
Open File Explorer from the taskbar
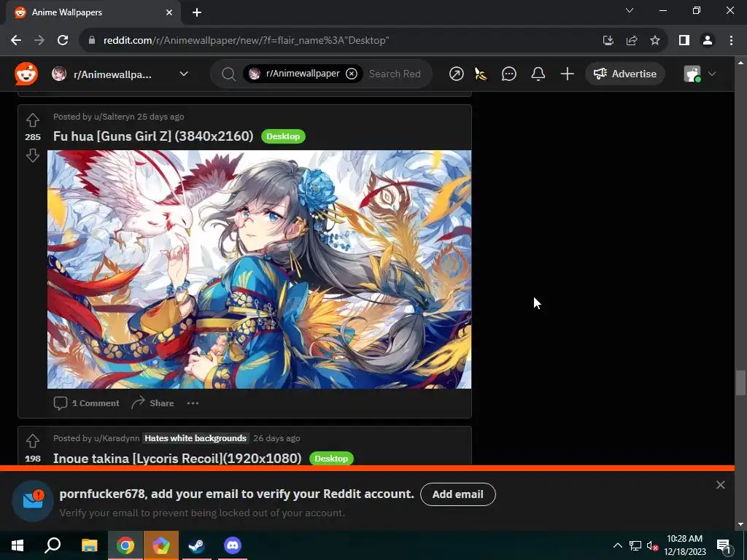pyautogui.click(x=89, y=545)
